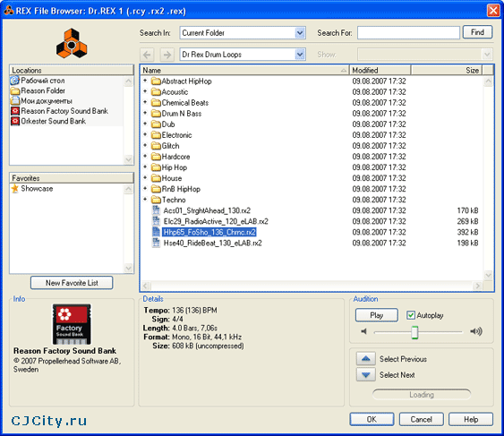Click the file list vertical scrollbar down arrow
The width and height of the screenshot is (504, 436).
click(x=488, y=275)
